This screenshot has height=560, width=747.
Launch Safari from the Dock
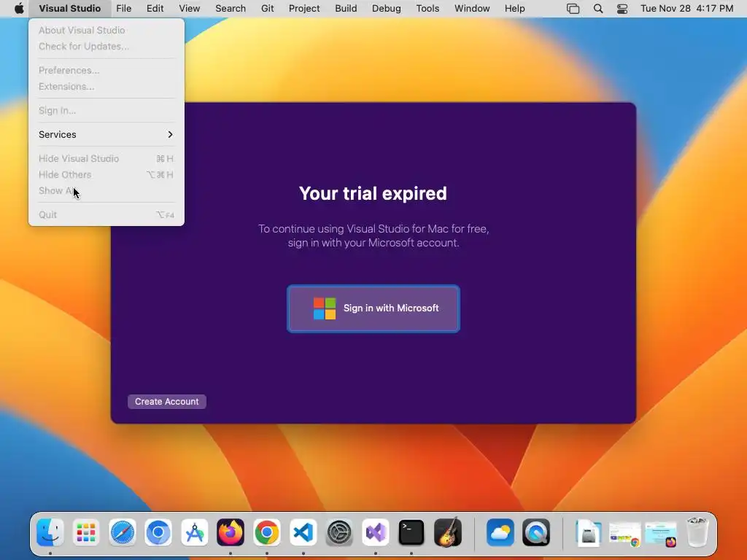(123, 532)
